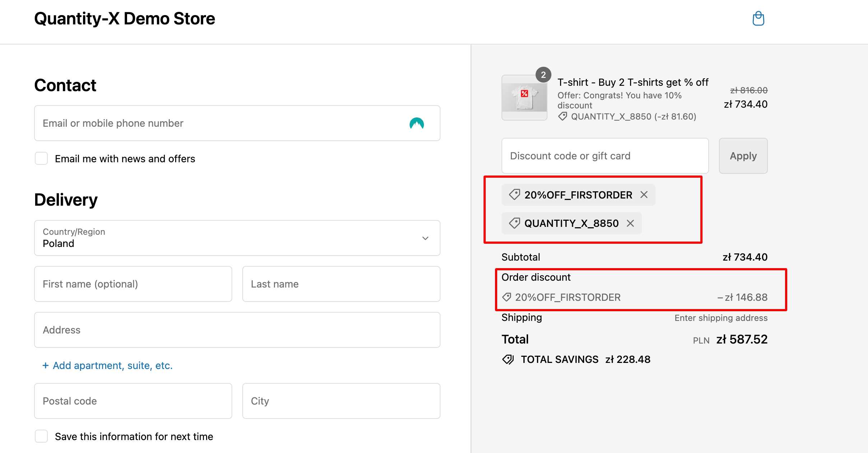Click the Email or mobile phone number field
Viewport: 868px width, 453px height.
[x=215, y=123]
